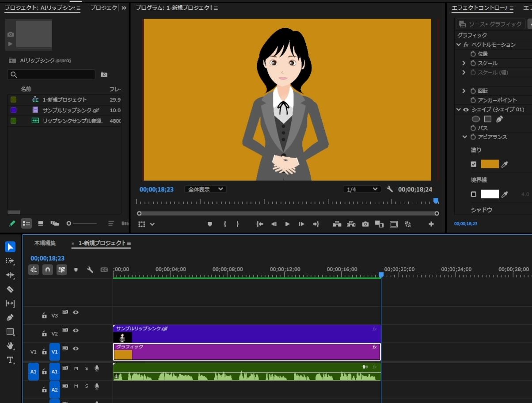Select the Razor tool in the toolbar
This screenshot has width=532, height=403.
click(10, 289)
